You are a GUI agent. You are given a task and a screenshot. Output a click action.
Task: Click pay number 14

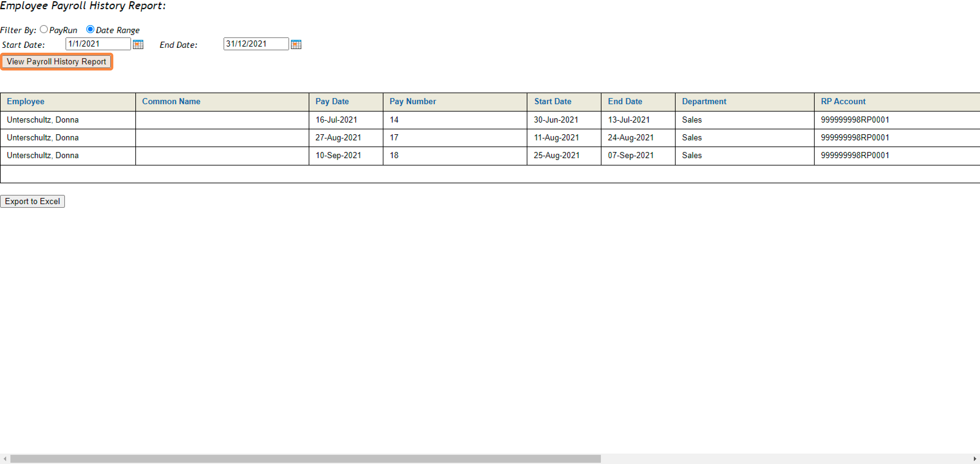point(394,120)
